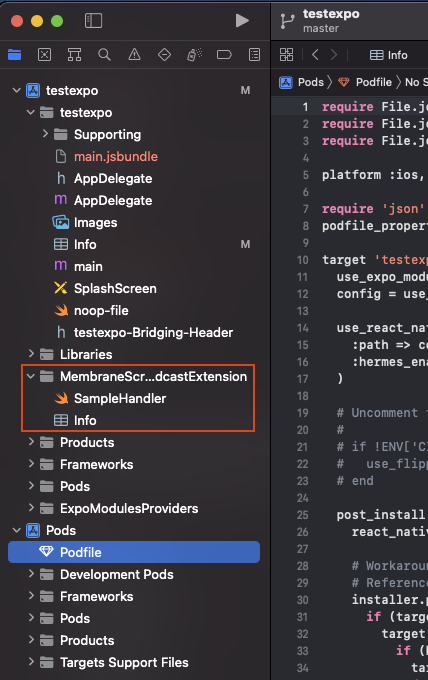Click the post_install code line
Viewport: 428px width, 680px height.
pyautogui.click(x=381, y=515)
